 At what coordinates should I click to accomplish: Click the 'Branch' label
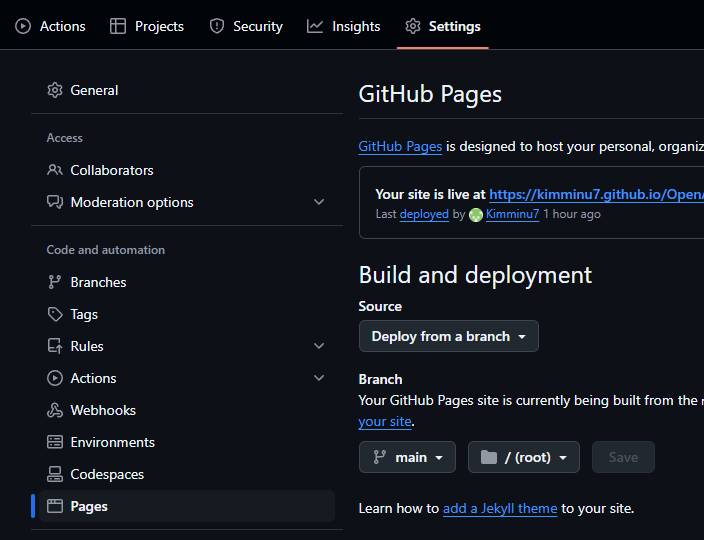pyautogui.click(x=380, y=379)
